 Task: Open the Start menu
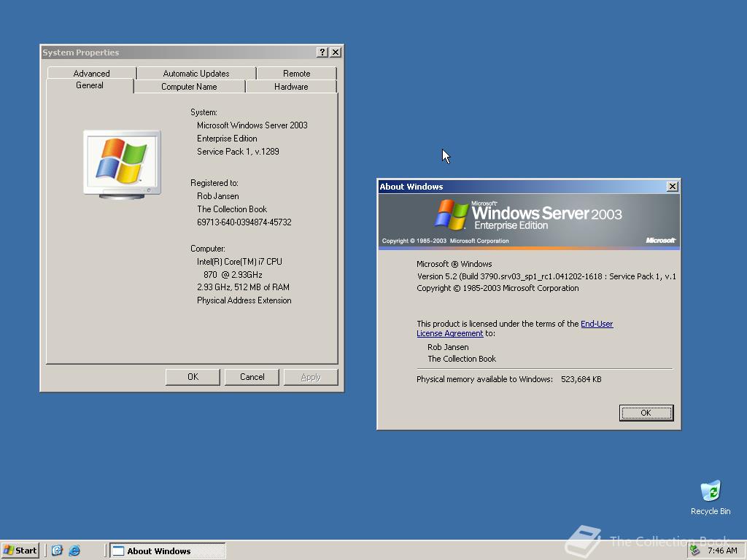pyautogui.click(x=20, y=551)
